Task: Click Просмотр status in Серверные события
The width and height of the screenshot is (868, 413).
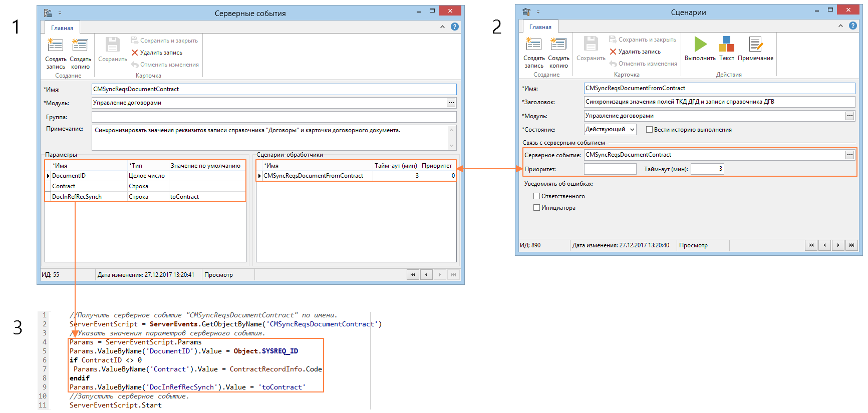Action: [x=218, y=275]
